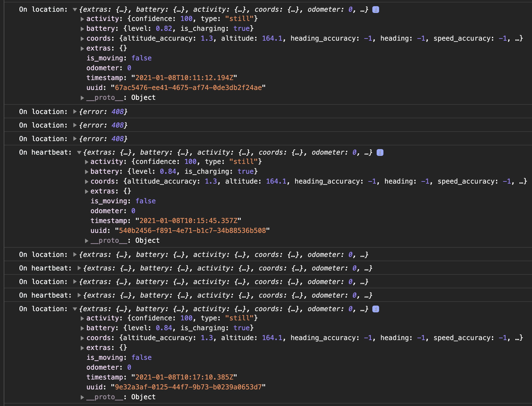Viewport: 532px width, 406px height.
Task: Expand collapsed On heartbeat entry just above last location
Action: point(79,295)
